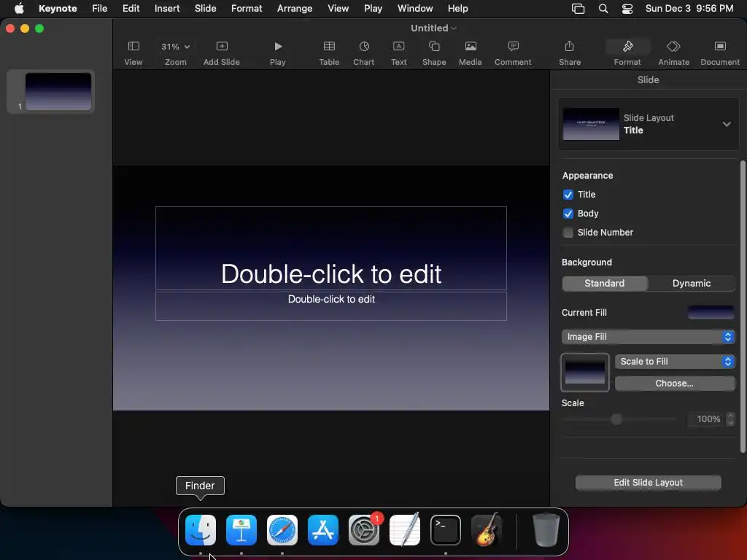
Task: Click the image fill preview well
Action: tap(584, 373)
